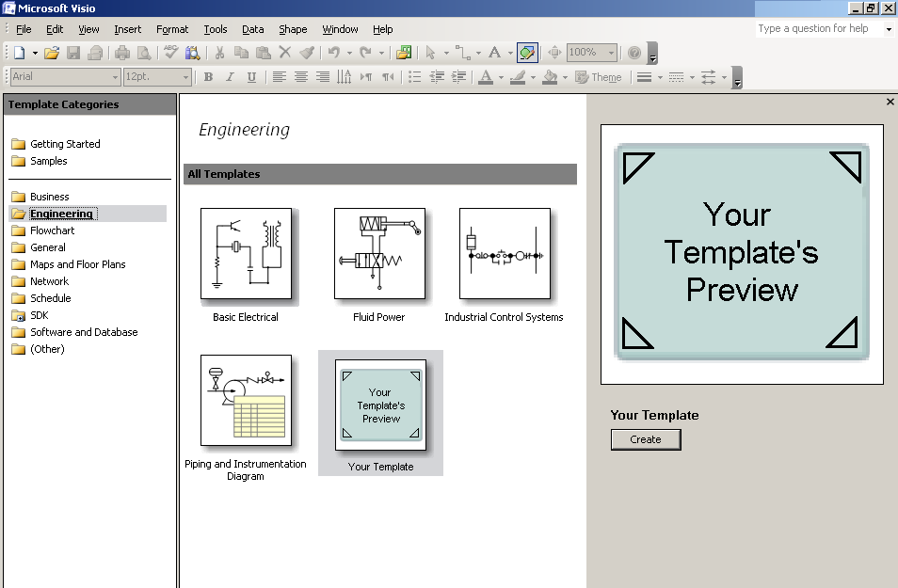This screenshot has width=898, height=588.
Task: Open the Research binoculars icon
Action: (x=192, y=53)
